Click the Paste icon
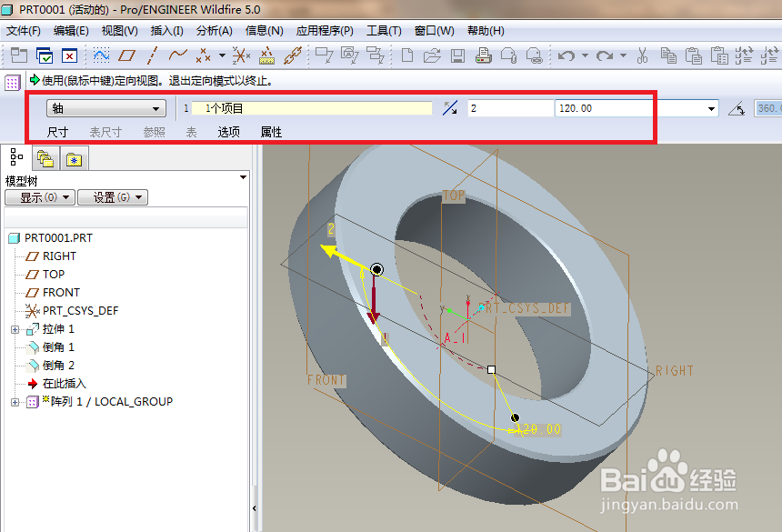782x532 pixels. click(x=694, y=55)
